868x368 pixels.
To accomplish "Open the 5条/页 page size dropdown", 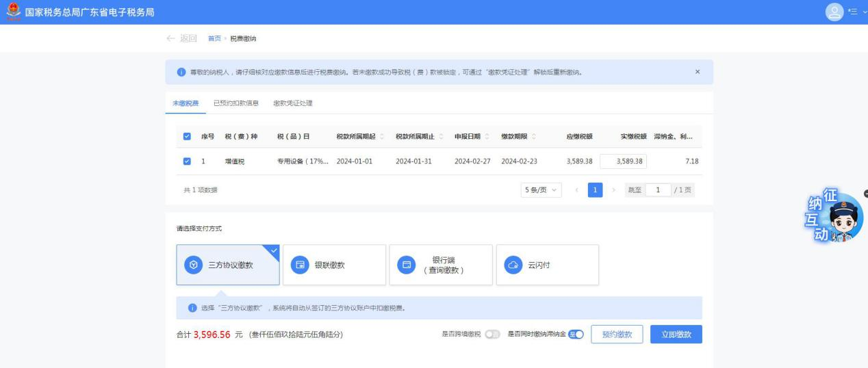I will (x=541, y=190).
